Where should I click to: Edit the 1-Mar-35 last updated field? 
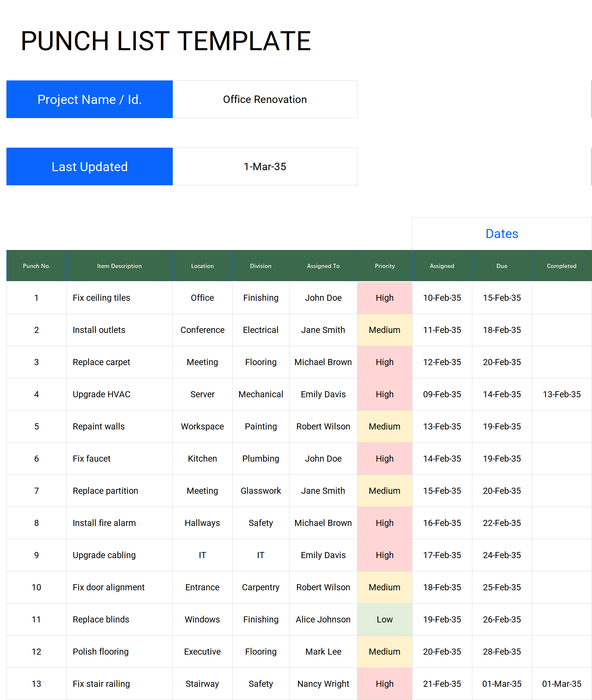pos(265,166)
